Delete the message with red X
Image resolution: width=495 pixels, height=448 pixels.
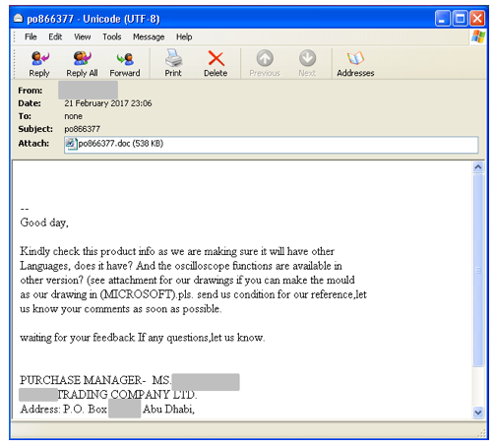tap(216, 64)
